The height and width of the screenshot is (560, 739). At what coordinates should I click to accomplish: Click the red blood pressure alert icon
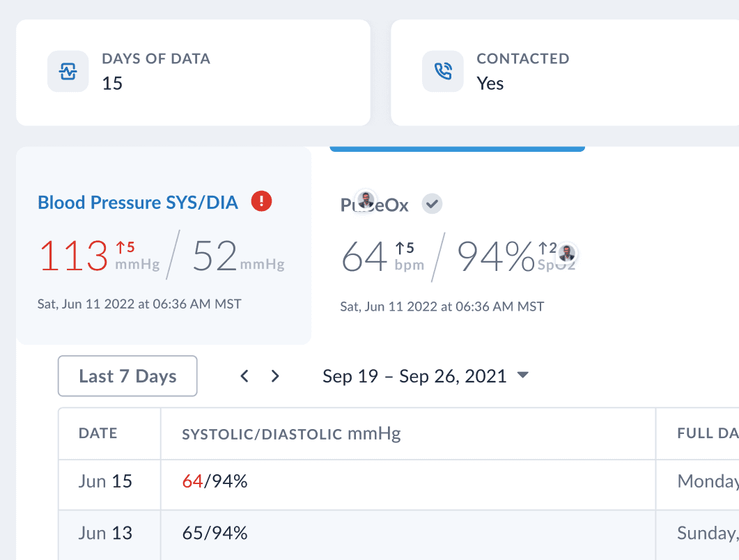click(261, 202)
